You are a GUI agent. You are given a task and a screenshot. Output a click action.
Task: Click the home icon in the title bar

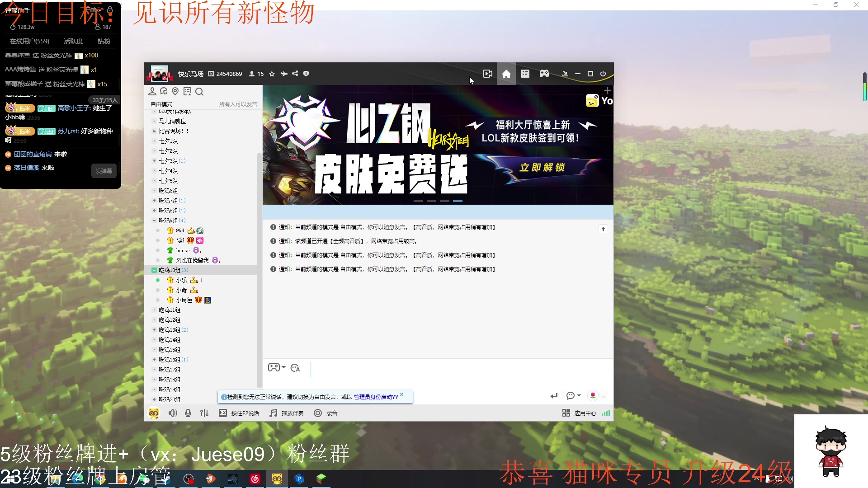point(506,74)
